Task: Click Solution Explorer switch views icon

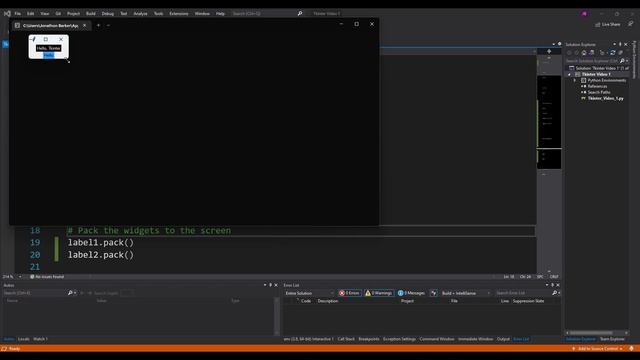Action: [592, 53]
